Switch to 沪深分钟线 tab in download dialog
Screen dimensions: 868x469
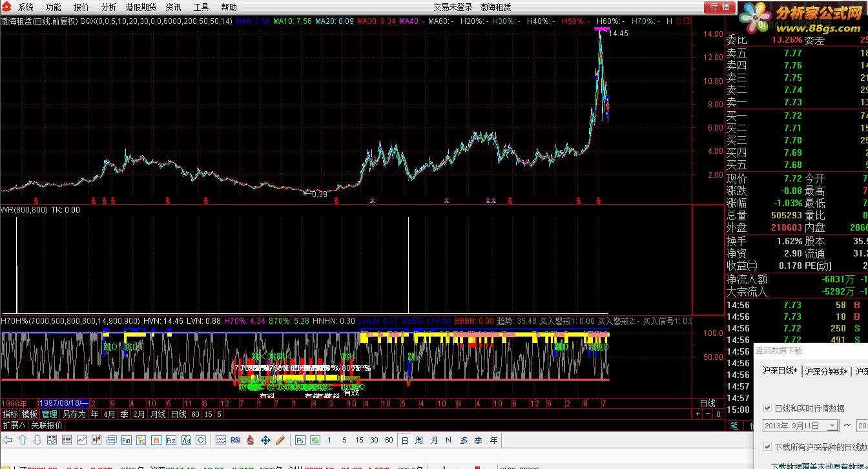click(x=826, y=371)
